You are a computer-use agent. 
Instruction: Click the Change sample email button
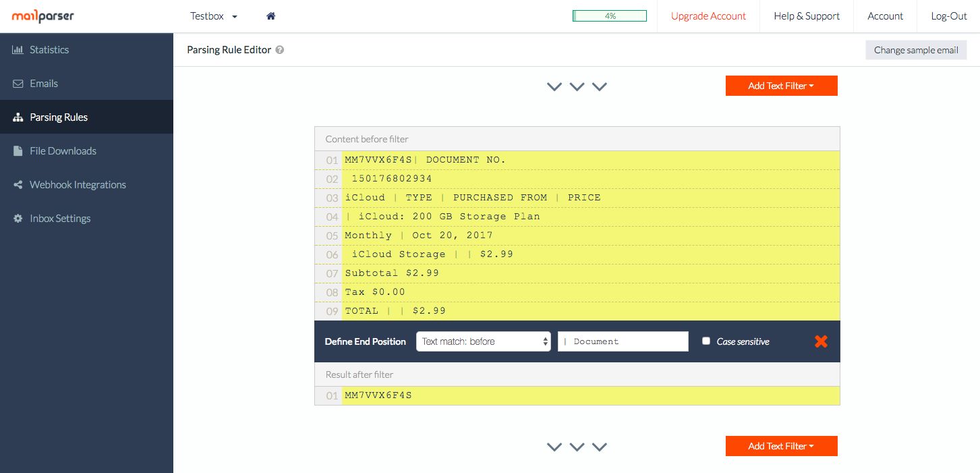916,50
